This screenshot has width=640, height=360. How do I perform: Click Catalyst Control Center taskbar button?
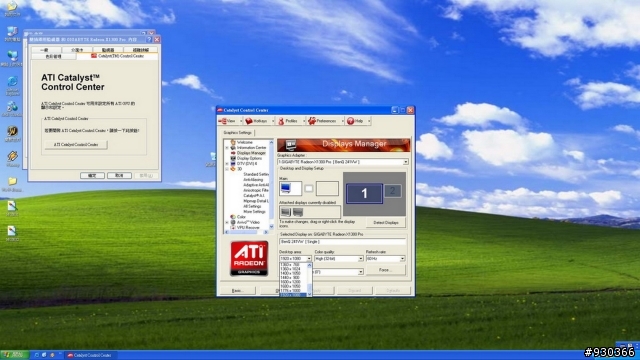pos(90,355)
